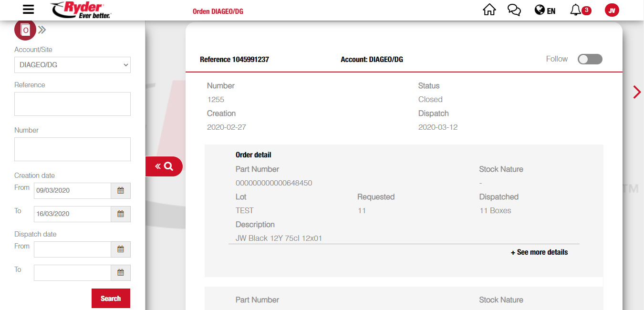The width and height of the screenshot is (644, 310).
Task: Click the Reference input field
Action: pyautogui.click(x=73, y=104)
